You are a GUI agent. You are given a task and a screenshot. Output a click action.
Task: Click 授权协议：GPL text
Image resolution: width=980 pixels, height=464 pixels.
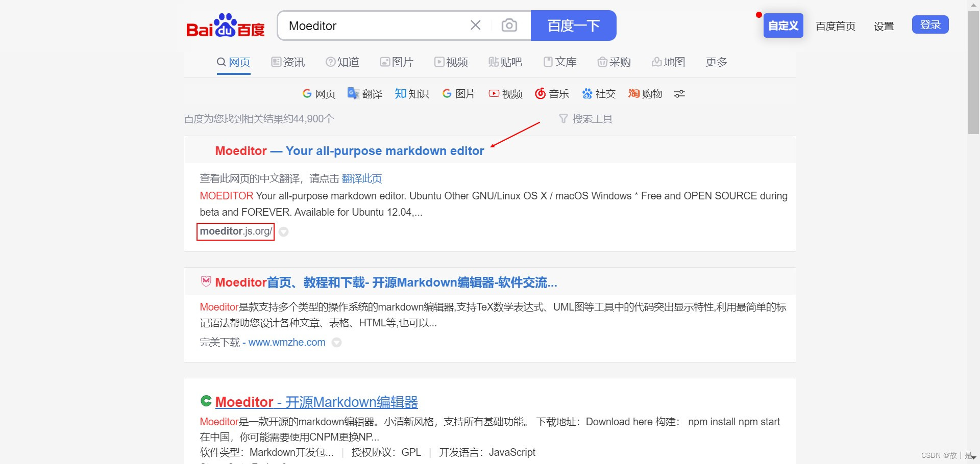click(386, 453)
